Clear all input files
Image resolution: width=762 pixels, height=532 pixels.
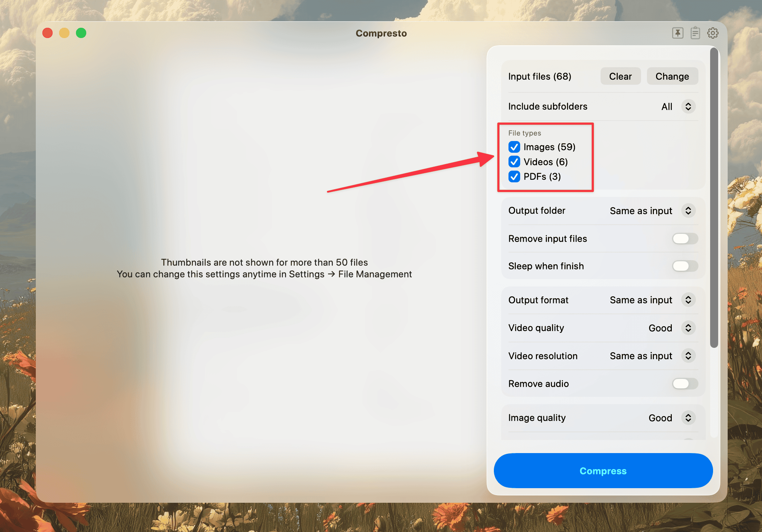(x=620, y=76)
